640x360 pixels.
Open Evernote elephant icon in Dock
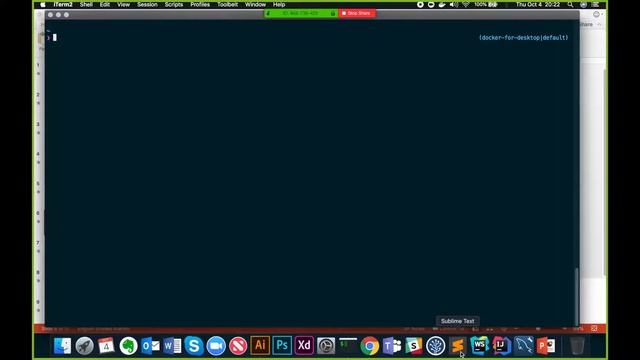pos(128,346)
